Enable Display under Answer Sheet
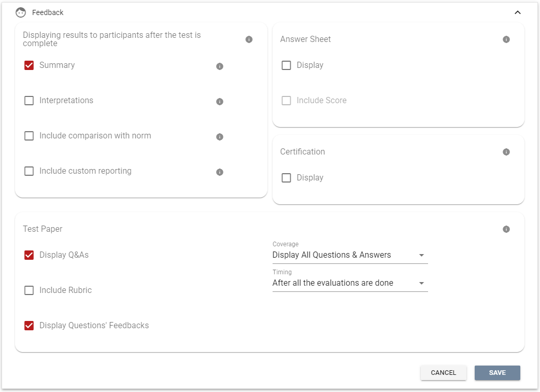 (x=286, y=65)
